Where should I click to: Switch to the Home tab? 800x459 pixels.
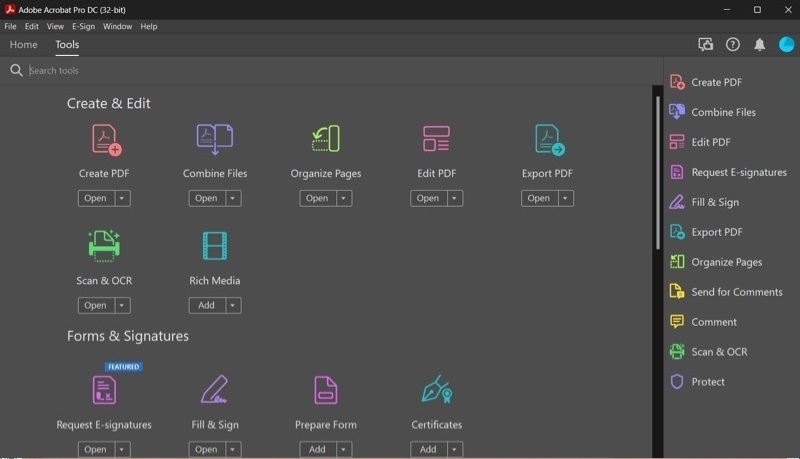(x=23, y=45)
